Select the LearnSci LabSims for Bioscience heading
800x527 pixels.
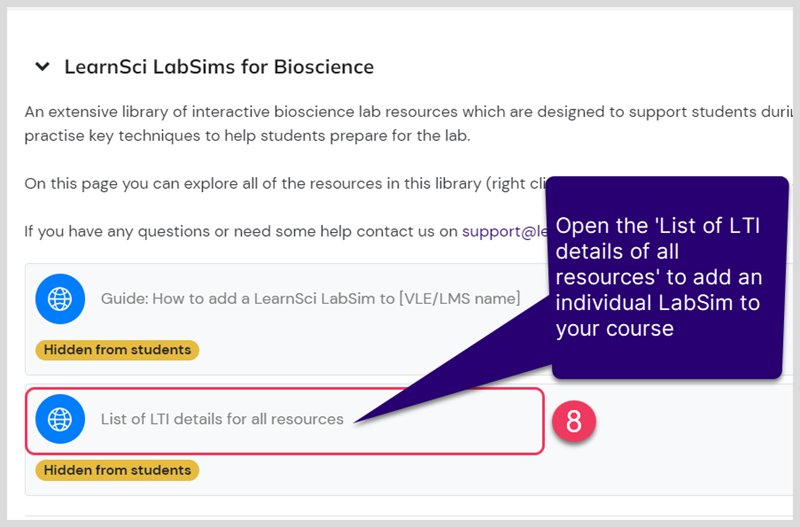coord(219,67)
